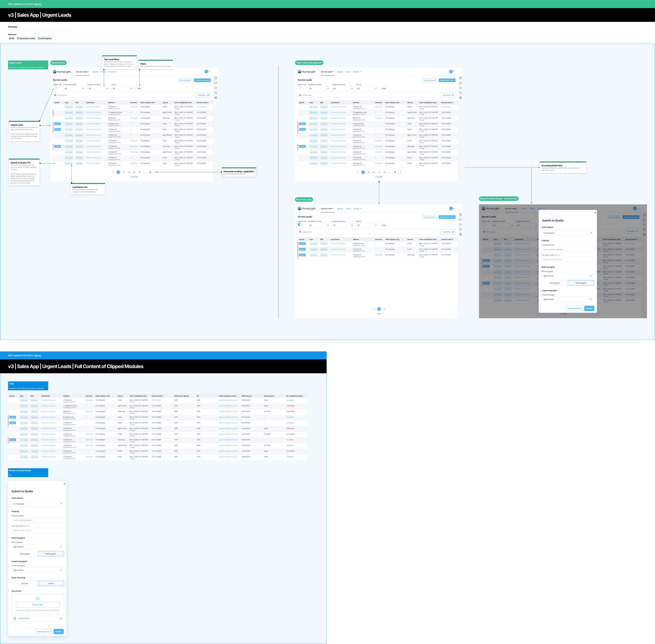Image resolution: width=655 pixels, height=644 pixels.
Task: Click list sidebar icon in Page Elements mockup
Action: click(x=216, y=88)
